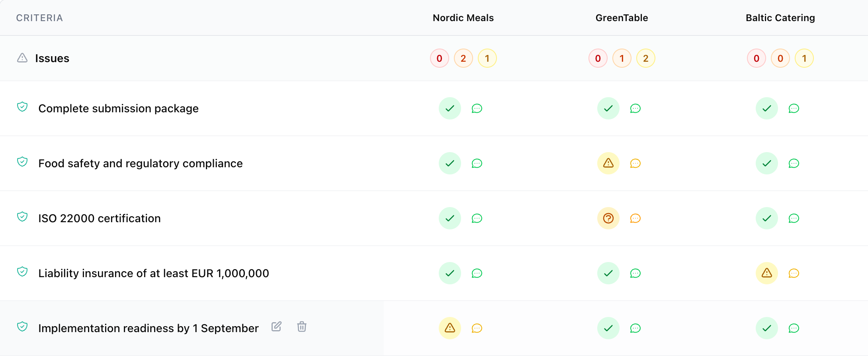This screenshot has height=356, width=868.
Task: Click shield icon beside Implementation readiness
Action: (x=22, y=327)
